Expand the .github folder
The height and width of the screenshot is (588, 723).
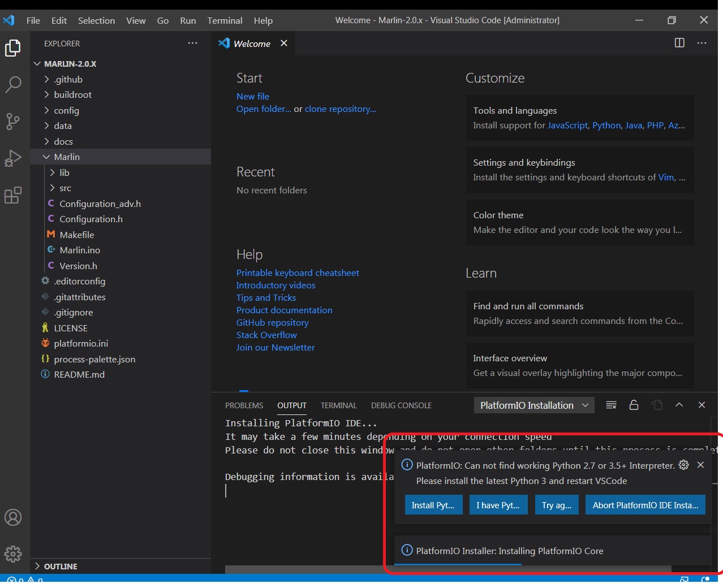tap(68, 79)
